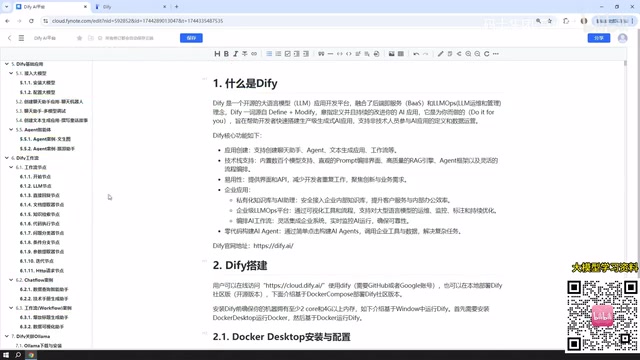
Task: Open Windows taskbar search
Action: (x=18, y=355)
